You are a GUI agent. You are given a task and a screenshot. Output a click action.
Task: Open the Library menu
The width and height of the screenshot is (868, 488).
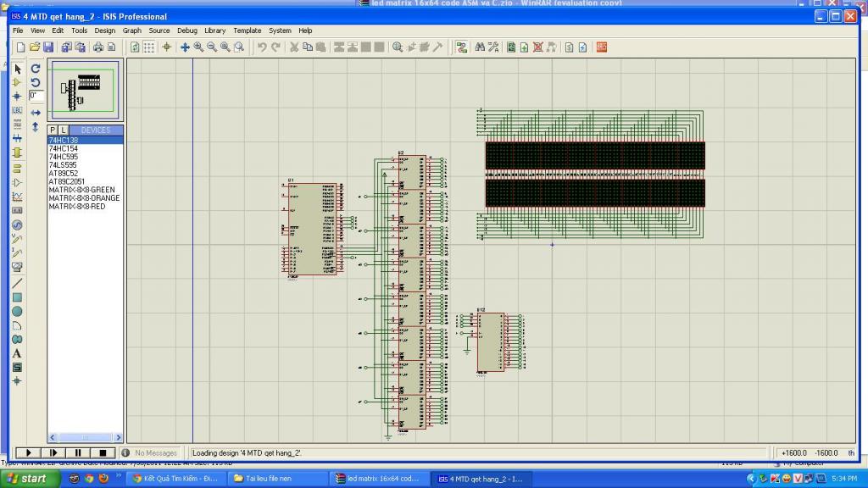coord(214,30)
